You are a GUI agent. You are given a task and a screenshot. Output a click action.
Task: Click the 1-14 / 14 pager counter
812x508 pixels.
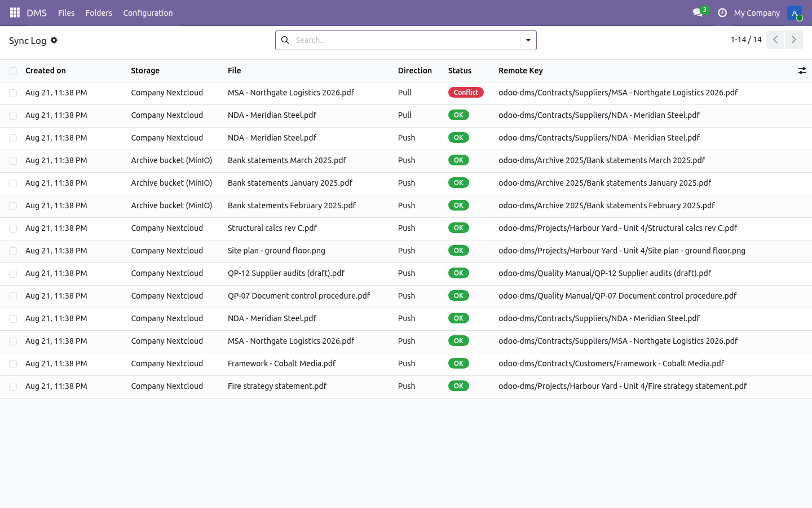coord(746,40)
